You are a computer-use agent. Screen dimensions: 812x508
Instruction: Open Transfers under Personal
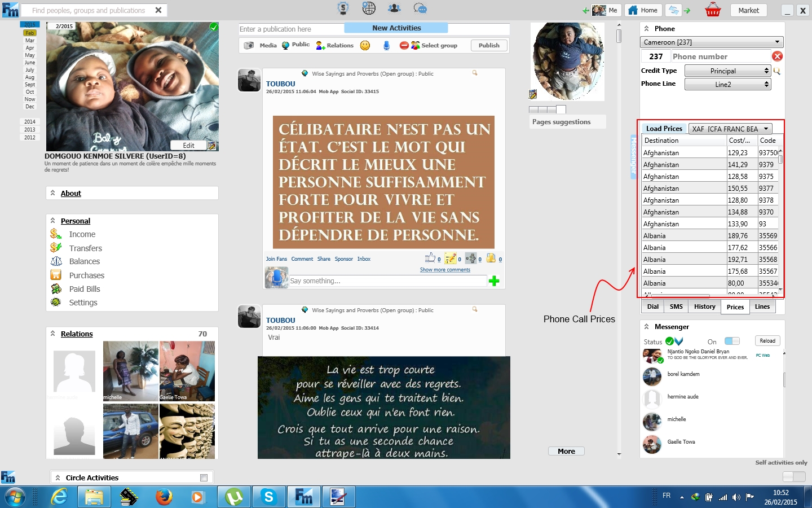pyautogui.click(x=86, y=248)
